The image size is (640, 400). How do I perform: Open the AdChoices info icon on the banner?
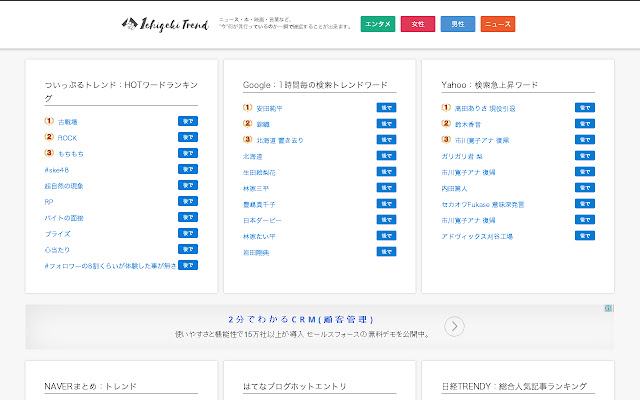pos(608,308)
